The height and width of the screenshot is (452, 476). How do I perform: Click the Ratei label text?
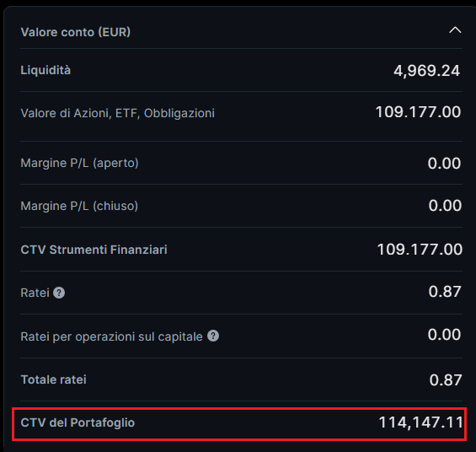pyautogui.click(x=35, y=293)
